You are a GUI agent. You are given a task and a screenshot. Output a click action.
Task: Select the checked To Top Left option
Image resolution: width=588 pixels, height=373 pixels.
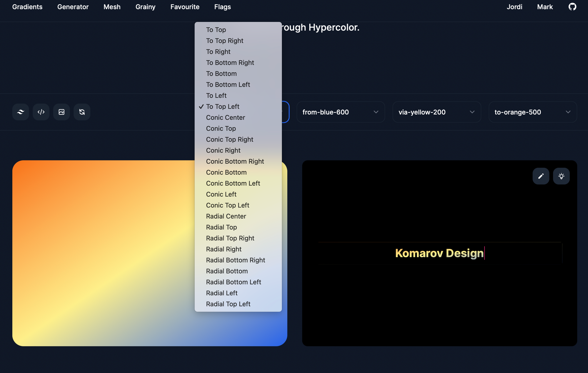pos(223,106)
